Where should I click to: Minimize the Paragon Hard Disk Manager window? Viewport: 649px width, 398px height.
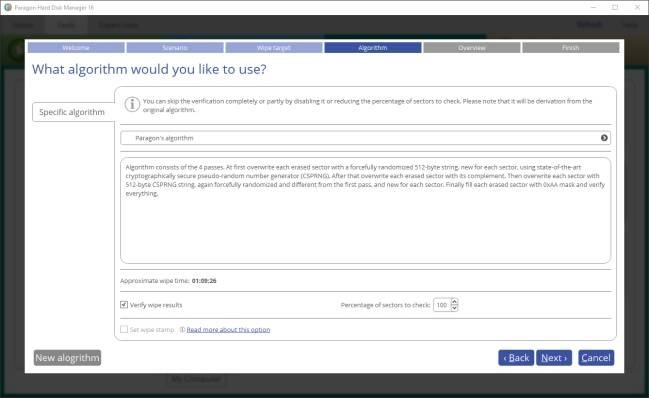(593, 7)
